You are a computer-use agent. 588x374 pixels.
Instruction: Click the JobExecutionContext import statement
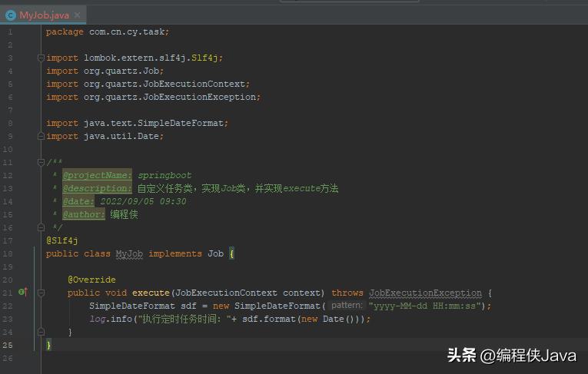[x=148, y=84]
